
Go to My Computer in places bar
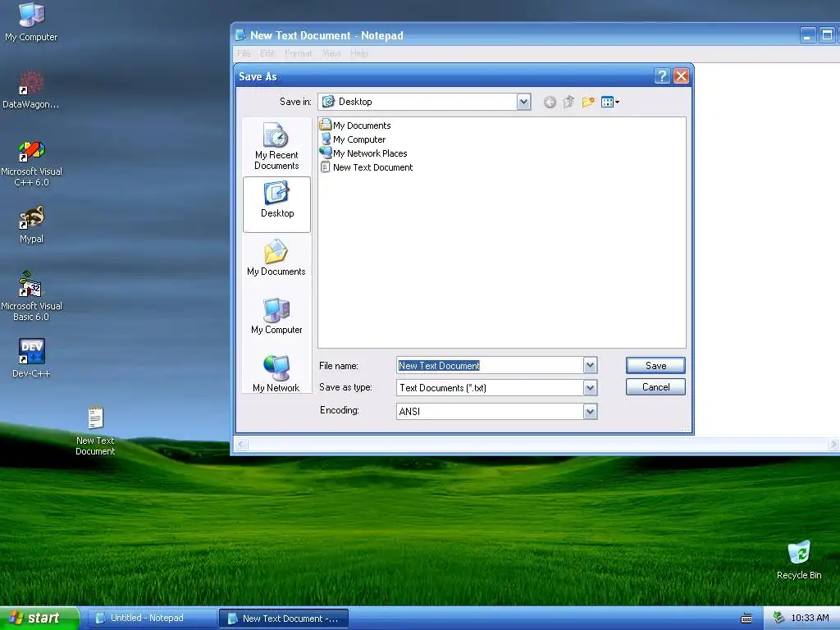coord(276,316)
